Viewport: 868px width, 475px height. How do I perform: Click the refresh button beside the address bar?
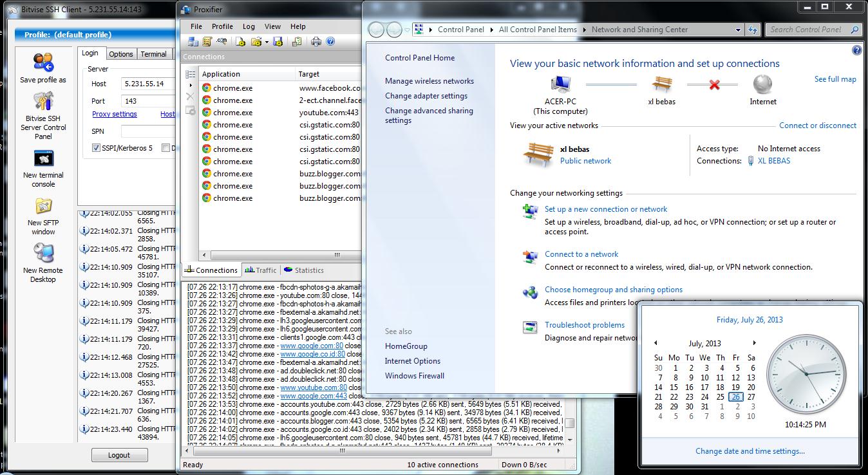click(x=753, y=30)
